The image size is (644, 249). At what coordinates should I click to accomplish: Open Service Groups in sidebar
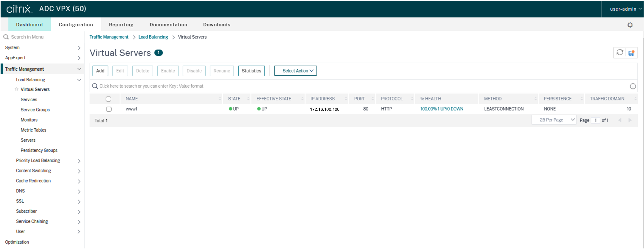[x=35, y=110]
